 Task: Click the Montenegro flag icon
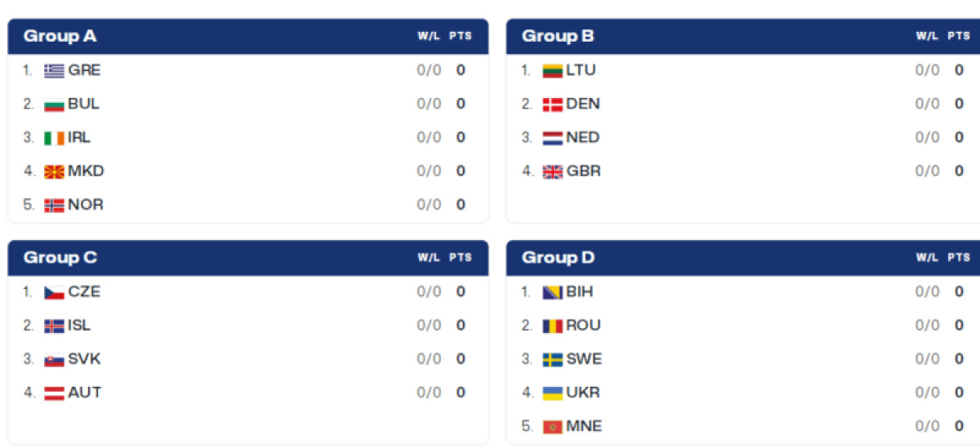click(x=553, y=426)
